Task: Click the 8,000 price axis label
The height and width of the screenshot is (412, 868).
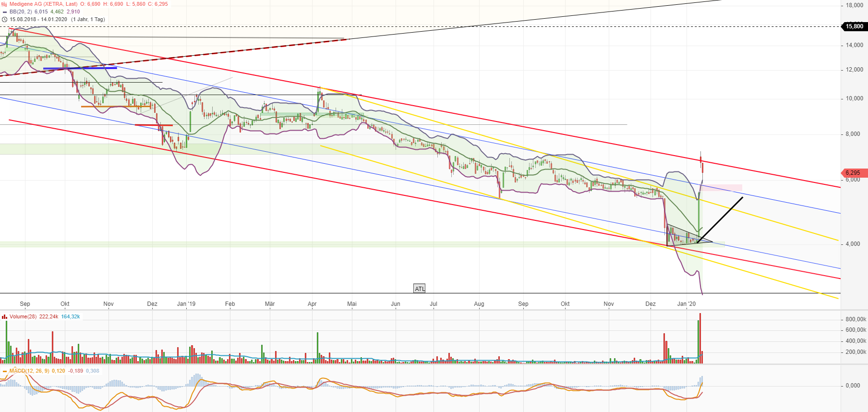Action: 853,134
